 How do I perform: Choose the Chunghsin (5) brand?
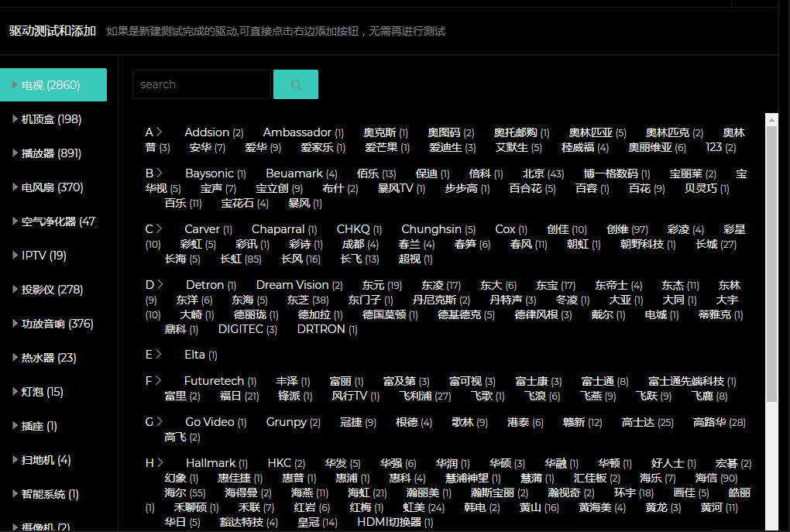click(438, 229)
